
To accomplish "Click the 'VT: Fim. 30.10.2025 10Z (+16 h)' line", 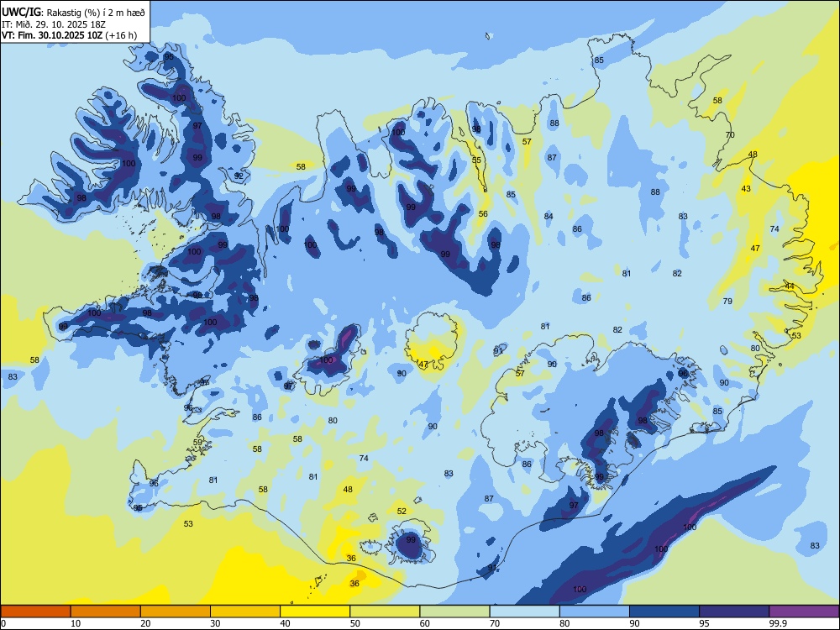I will tap(69, 35).
